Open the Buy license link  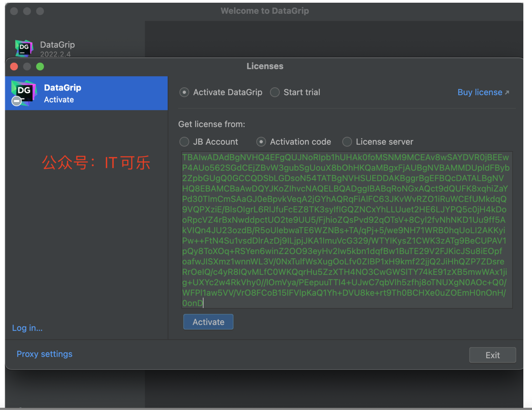click(x=480, y=92)
